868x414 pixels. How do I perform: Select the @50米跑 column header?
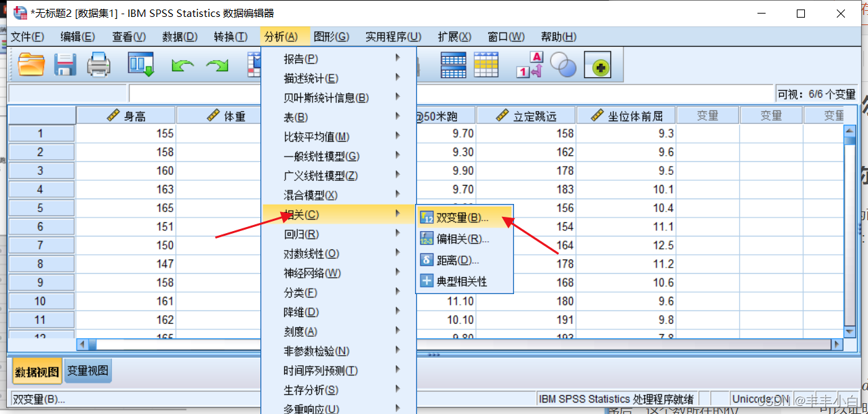[x=446, y=116]
